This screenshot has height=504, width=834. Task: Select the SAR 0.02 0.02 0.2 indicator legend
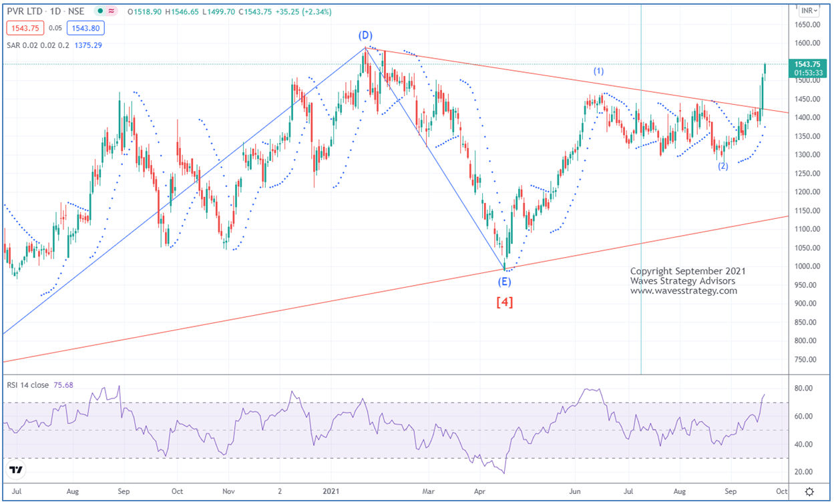(39, 45)
